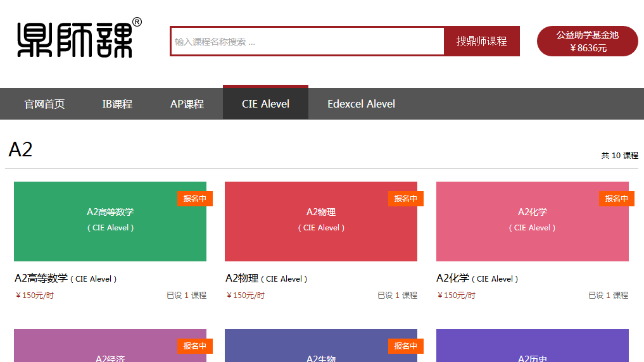The image size is (644, 362).
Task: Click 已设 1 课程 under A2物理
Action: point(397,296)
